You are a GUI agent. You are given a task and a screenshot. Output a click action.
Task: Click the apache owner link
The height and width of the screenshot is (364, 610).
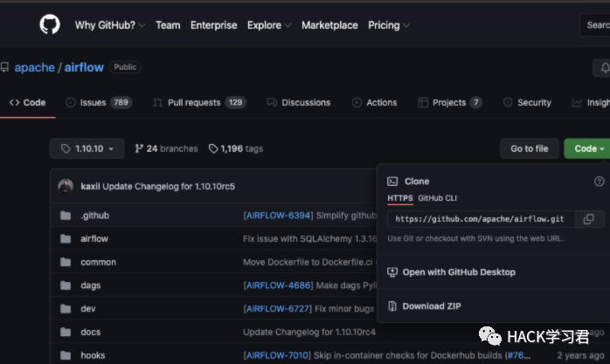point(35,67)
